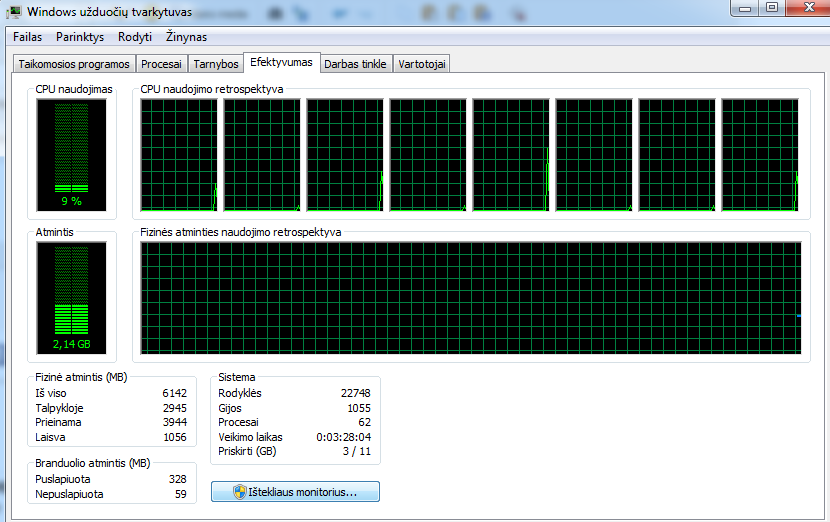Open the Failas menu

pos(28,37)
